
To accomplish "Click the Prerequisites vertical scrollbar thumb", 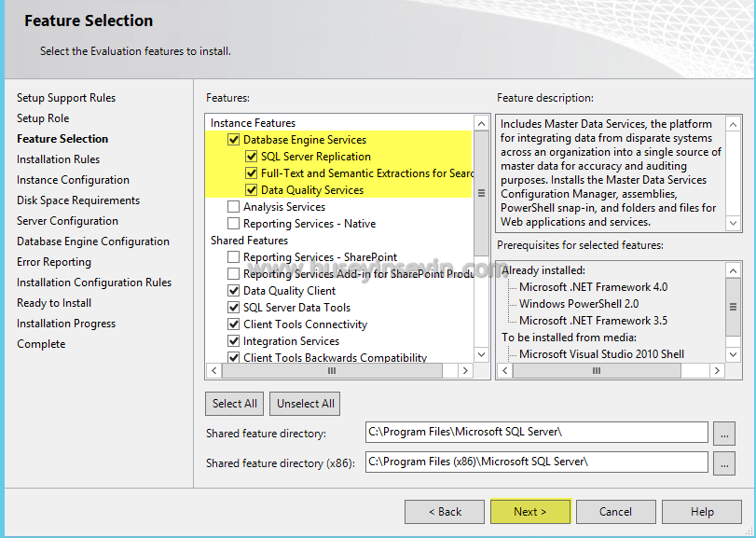I will click(x=733, y=307).
